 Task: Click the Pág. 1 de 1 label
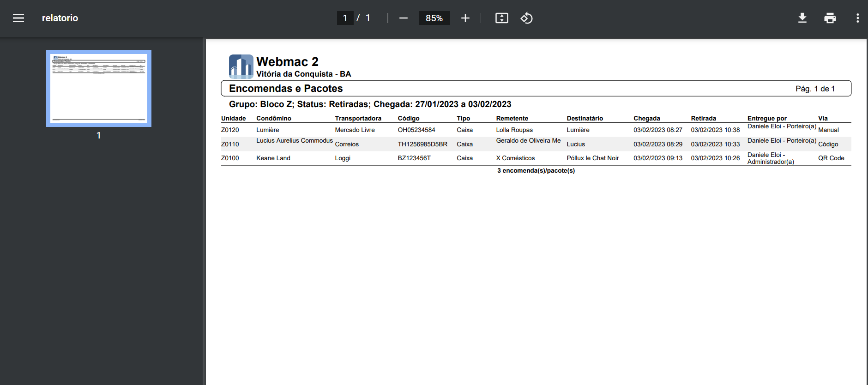click(815, 89)
